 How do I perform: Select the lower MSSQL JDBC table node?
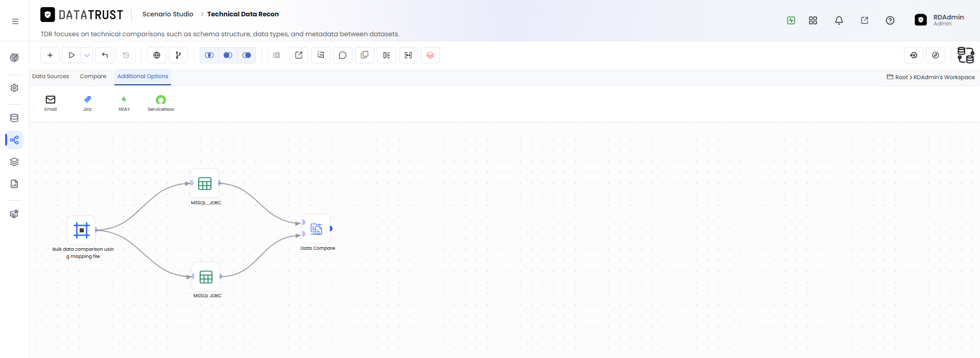(206, 277)
